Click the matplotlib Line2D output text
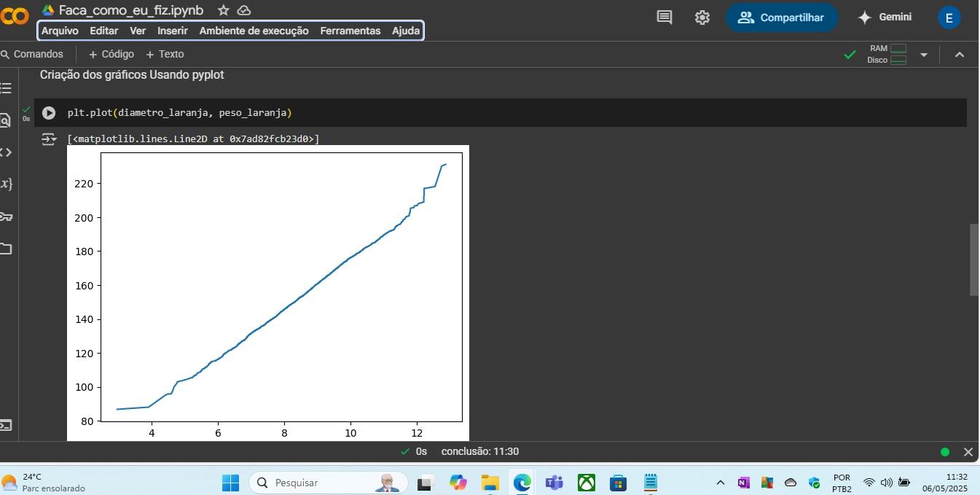The image size is (980, 495). pyautogui.click(x=193, y=139)
